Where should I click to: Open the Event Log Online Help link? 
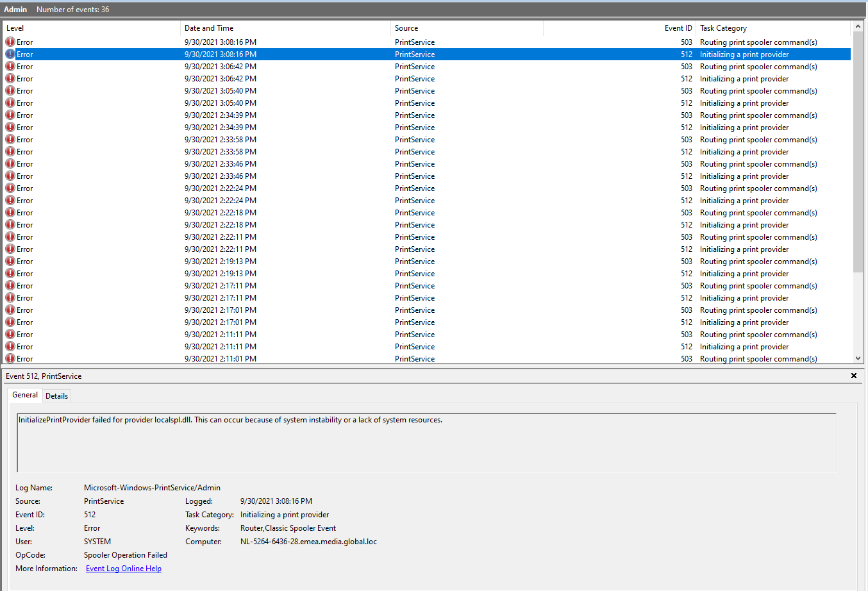(123, 568)
